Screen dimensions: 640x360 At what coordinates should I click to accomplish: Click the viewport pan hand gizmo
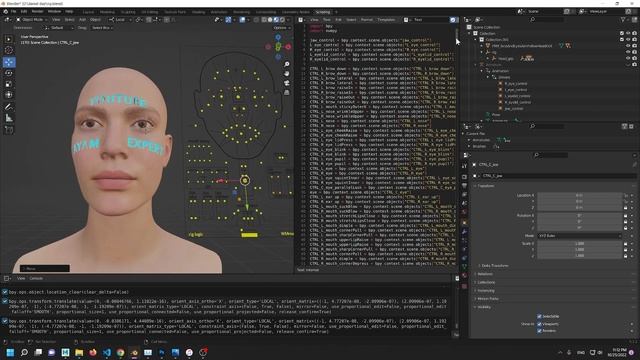click(x=287, y=74)
